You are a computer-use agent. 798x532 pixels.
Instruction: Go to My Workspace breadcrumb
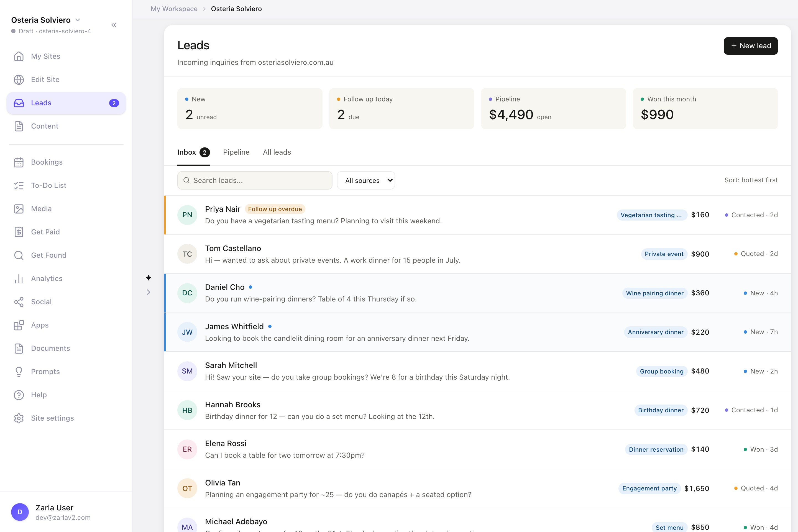coord(174,9)
